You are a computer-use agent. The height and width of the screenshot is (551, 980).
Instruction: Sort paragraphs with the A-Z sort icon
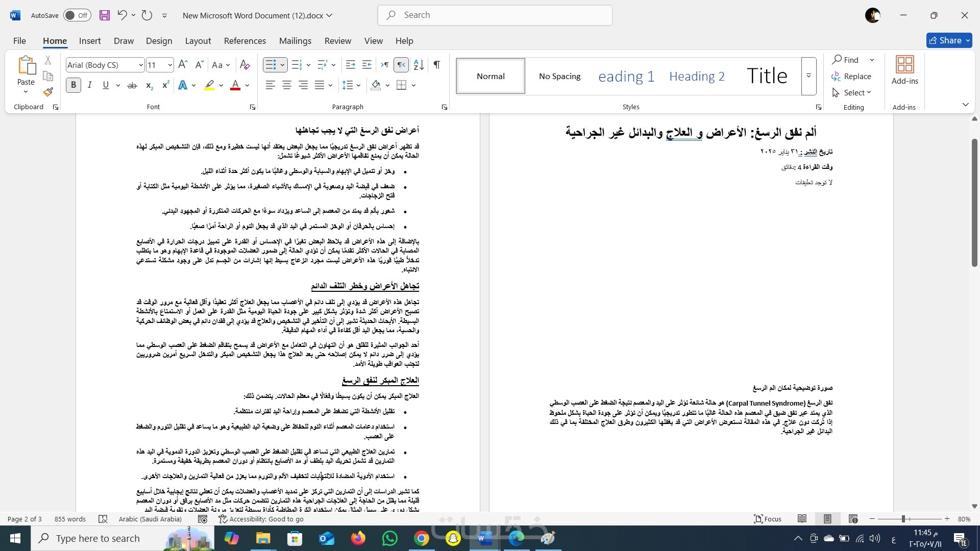(x=419, y=65)
